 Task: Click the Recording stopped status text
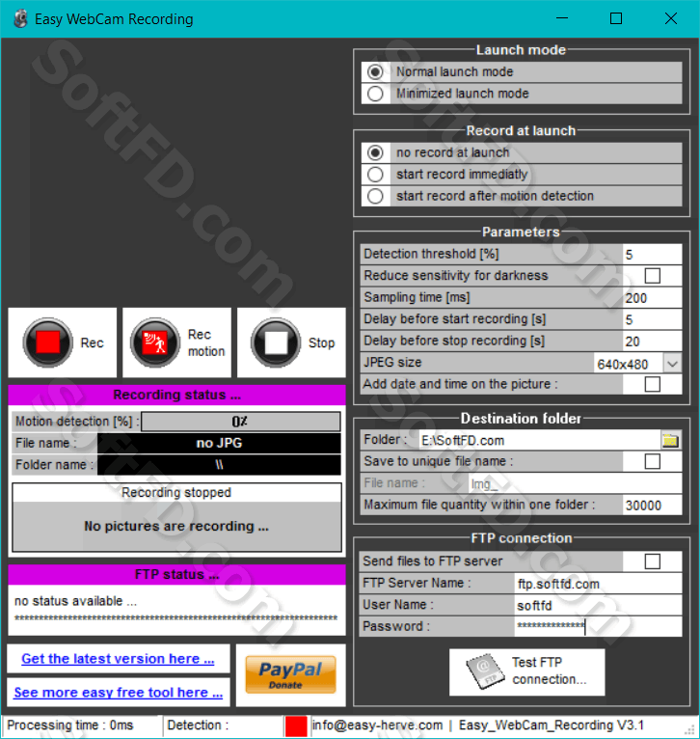(176, 493)
